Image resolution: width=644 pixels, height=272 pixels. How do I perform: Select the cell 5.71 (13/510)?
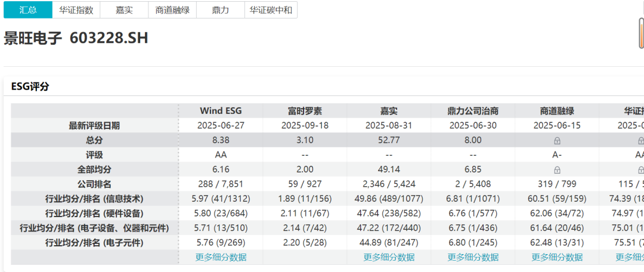(x=221, y=228)
